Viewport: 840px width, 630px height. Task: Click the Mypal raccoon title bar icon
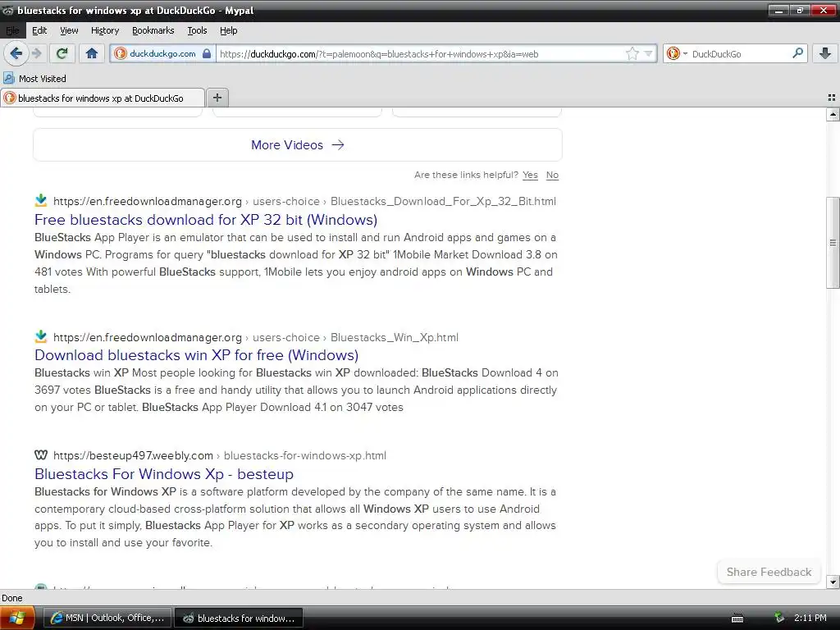[8, 11]
